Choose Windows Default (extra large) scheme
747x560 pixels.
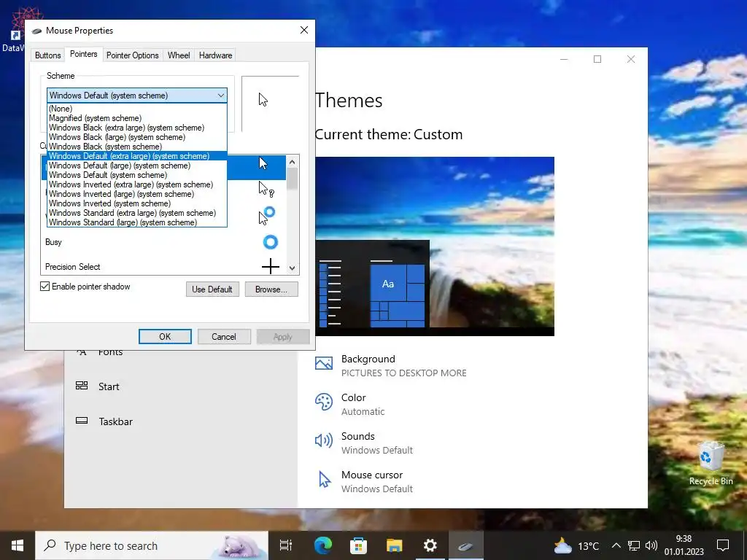pyautogui.click(x=137, y=156)
